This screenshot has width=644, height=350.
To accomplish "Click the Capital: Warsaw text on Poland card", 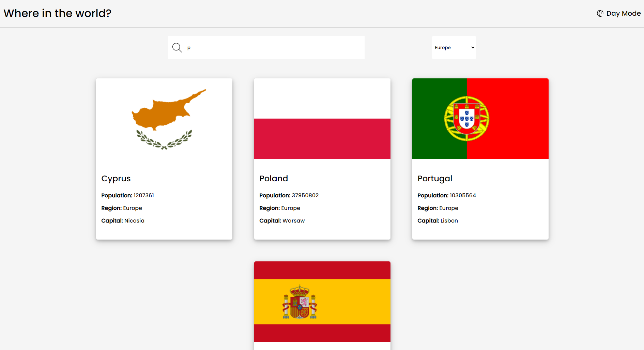I will [282, 220].
